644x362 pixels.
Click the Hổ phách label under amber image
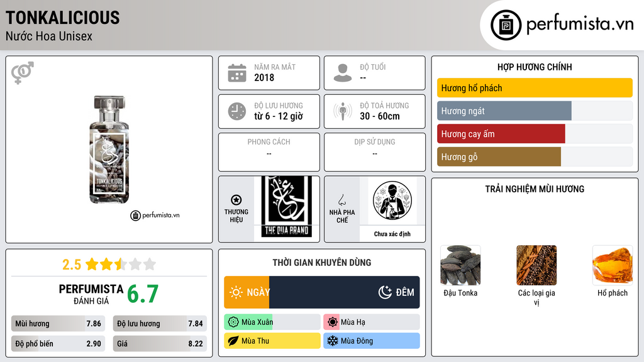613,293
